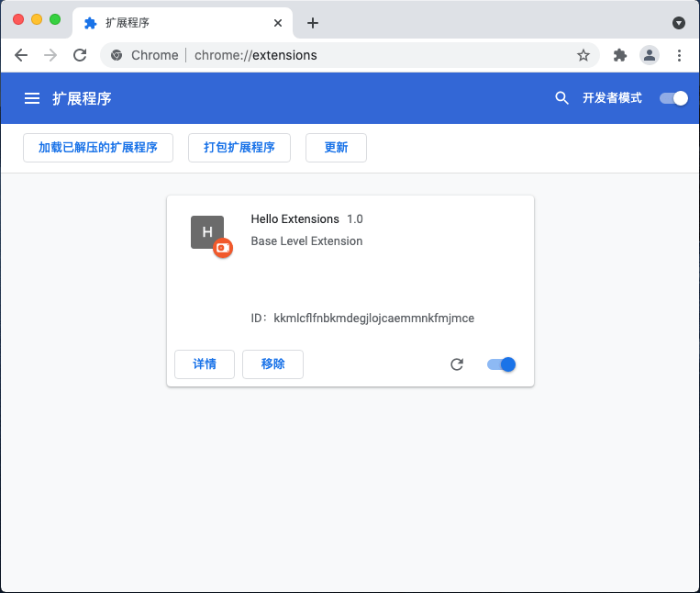The height and width of the screenshot is (593, 700).
Task: Click the forward navigation arrow
Action: (50, 55)
